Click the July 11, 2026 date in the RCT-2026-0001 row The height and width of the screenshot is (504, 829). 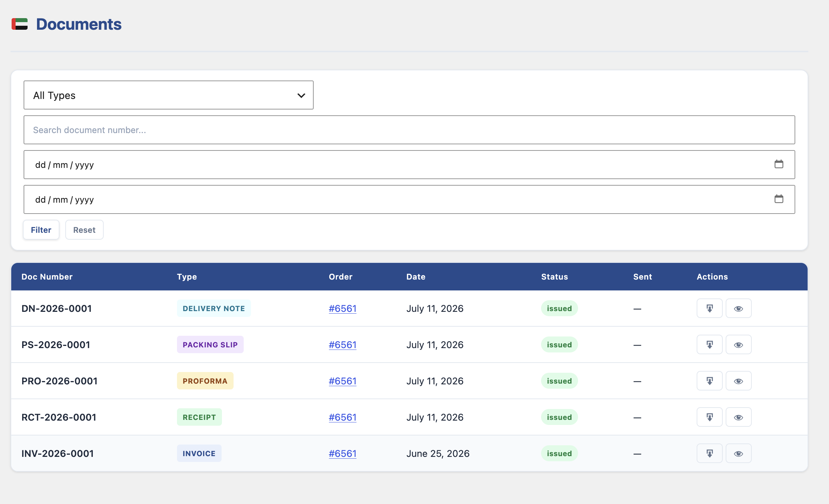[435, 417]
